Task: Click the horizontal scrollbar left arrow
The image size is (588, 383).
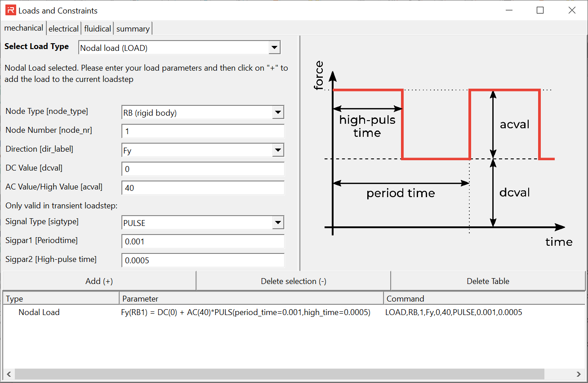Action: point(9,374)
